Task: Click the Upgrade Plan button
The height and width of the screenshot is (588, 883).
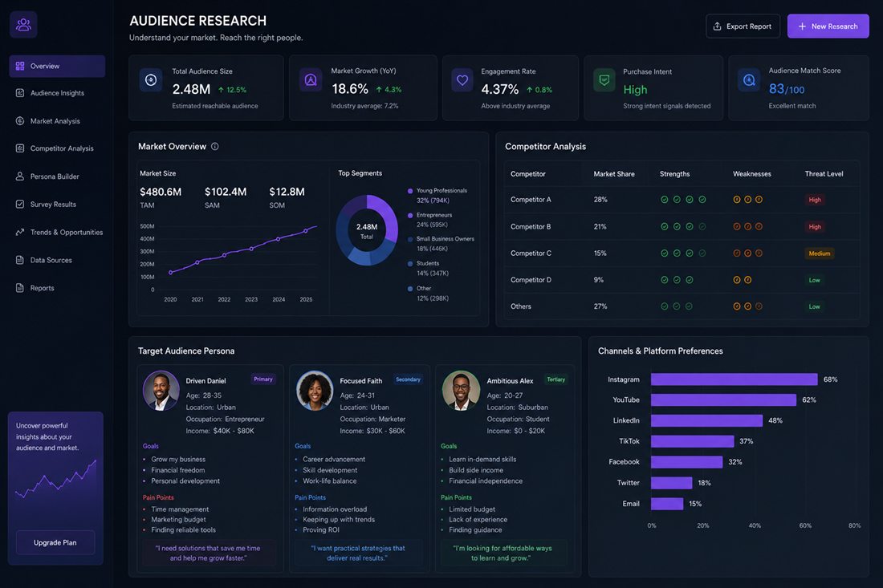Action: [55, 542]
